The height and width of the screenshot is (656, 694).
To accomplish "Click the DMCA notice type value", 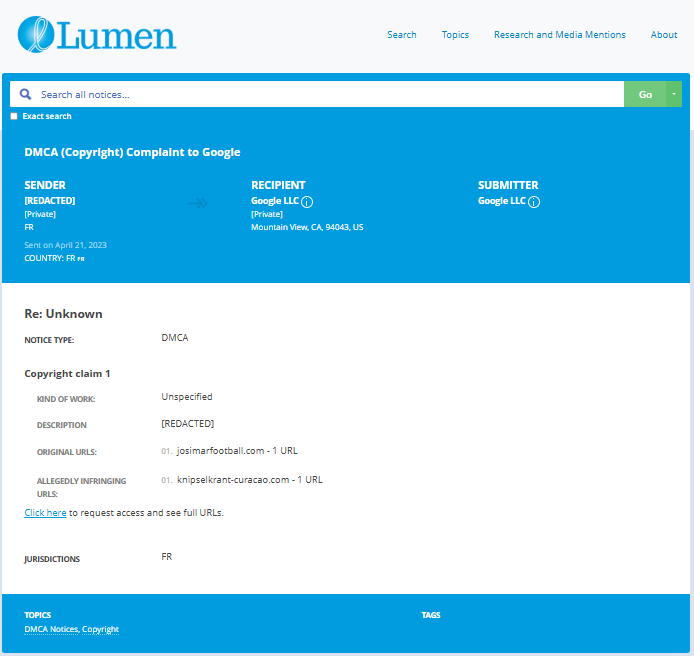I will [175, 338].
